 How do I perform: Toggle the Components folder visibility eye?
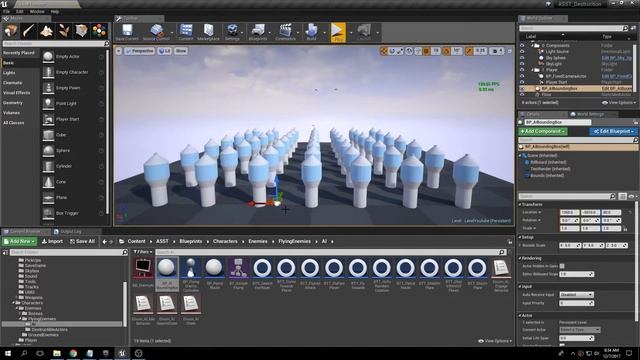click(x=522, y=46)
